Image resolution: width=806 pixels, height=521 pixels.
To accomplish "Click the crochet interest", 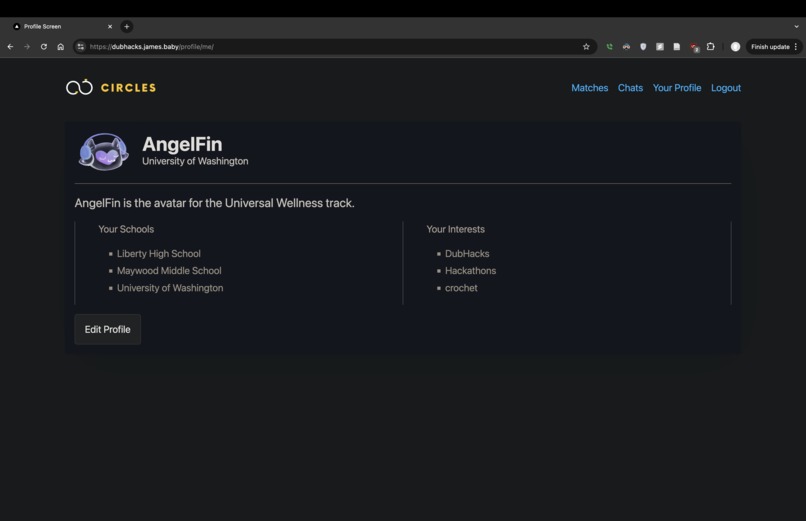I will point(461,288).
